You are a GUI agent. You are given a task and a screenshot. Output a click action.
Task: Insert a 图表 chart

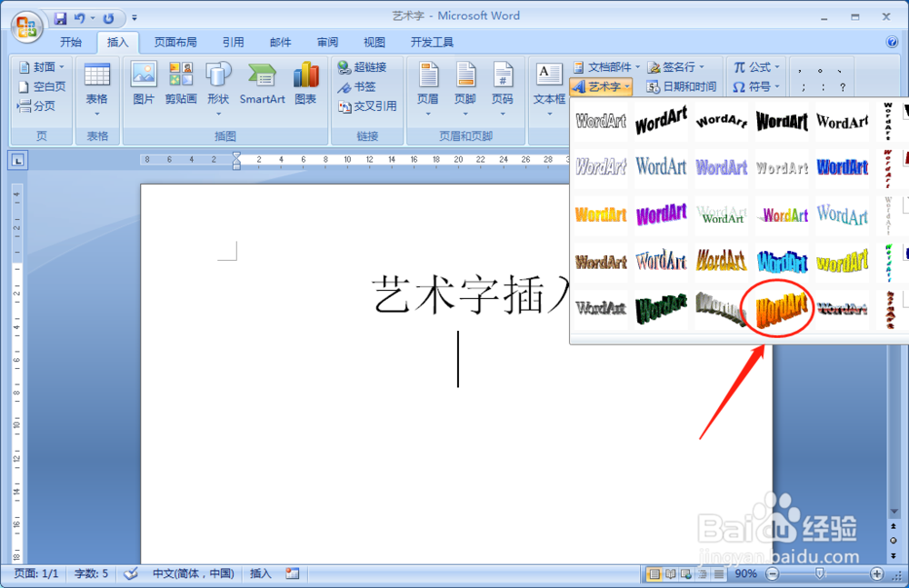tap(305, 84)
